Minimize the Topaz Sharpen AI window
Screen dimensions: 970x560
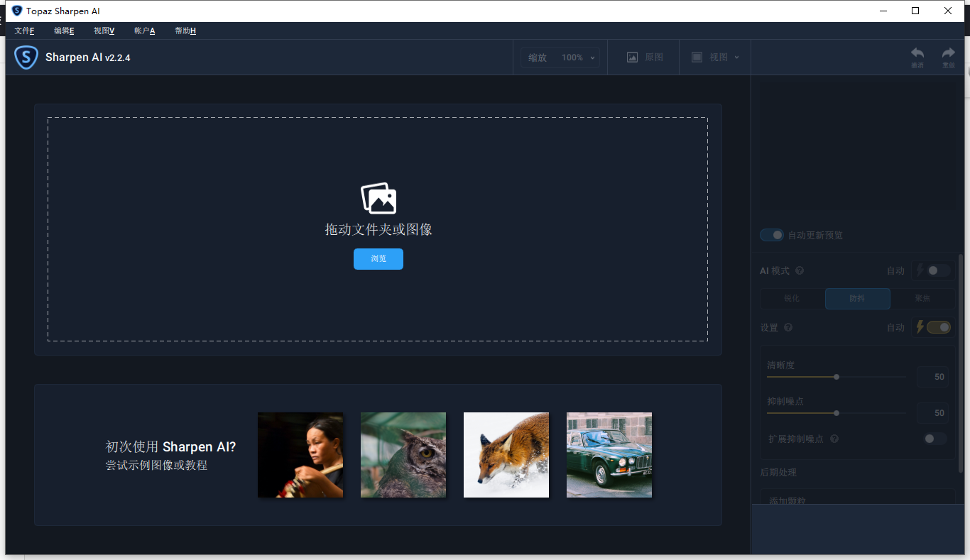click(x=883, y=11)
